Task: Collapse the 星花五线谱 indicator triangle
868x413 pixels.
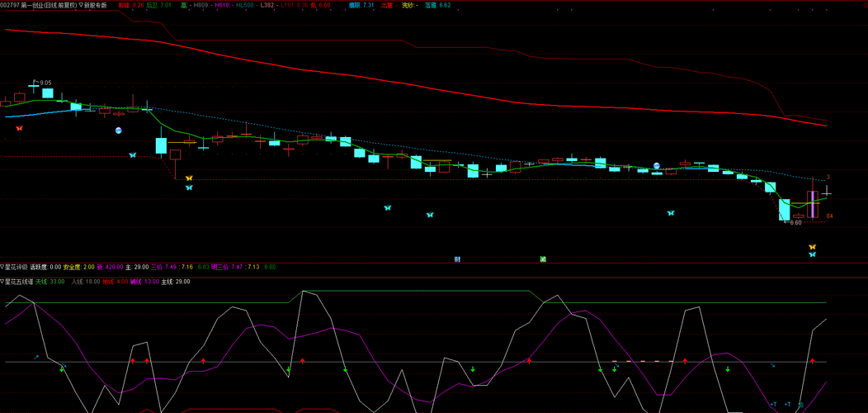Action: 2,281
